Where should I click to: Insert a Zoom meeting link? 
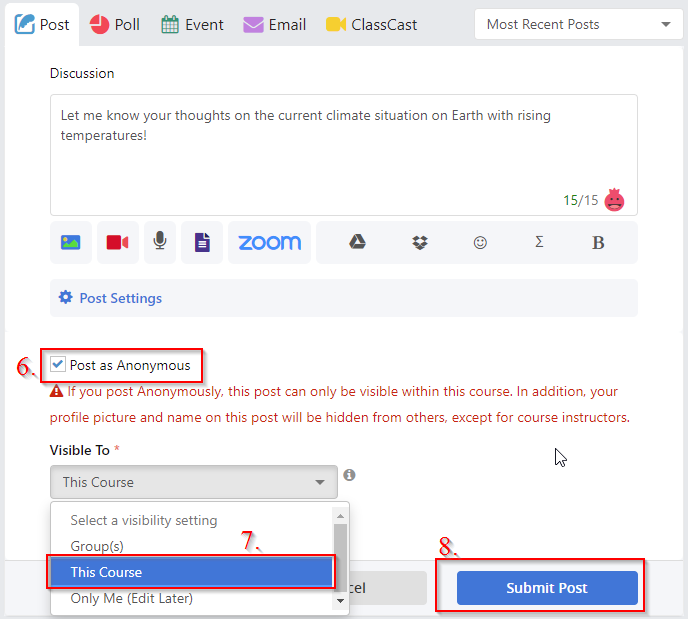coord(269,243)
